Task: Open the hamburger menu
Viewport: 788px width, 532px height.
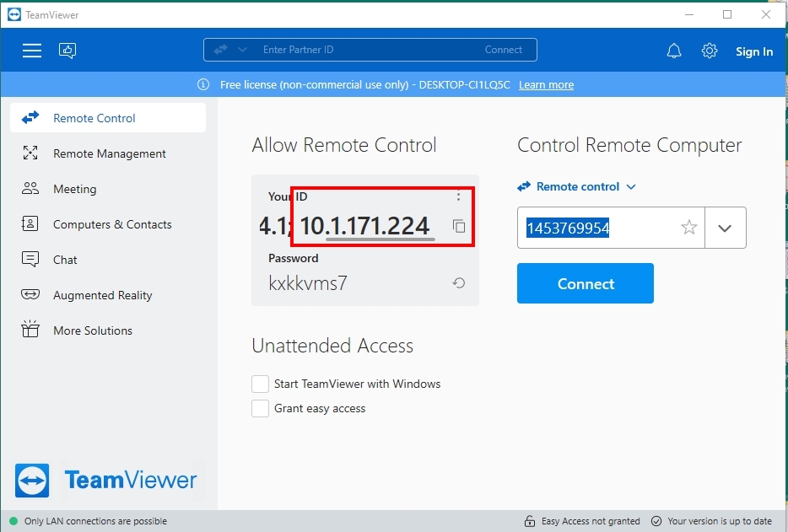Action: pyautogui.click(x=32, y=51)
